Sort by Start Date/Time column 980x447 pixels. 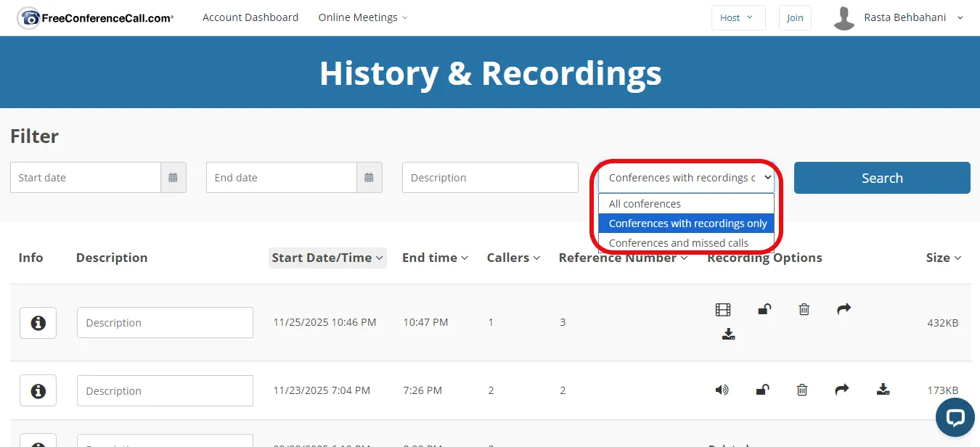pyautogui.click(x=327, y=258)
